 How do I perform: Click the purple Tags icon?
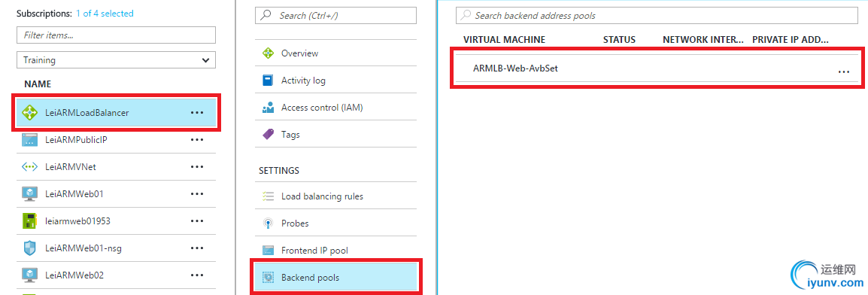click(x=268, y=135)
